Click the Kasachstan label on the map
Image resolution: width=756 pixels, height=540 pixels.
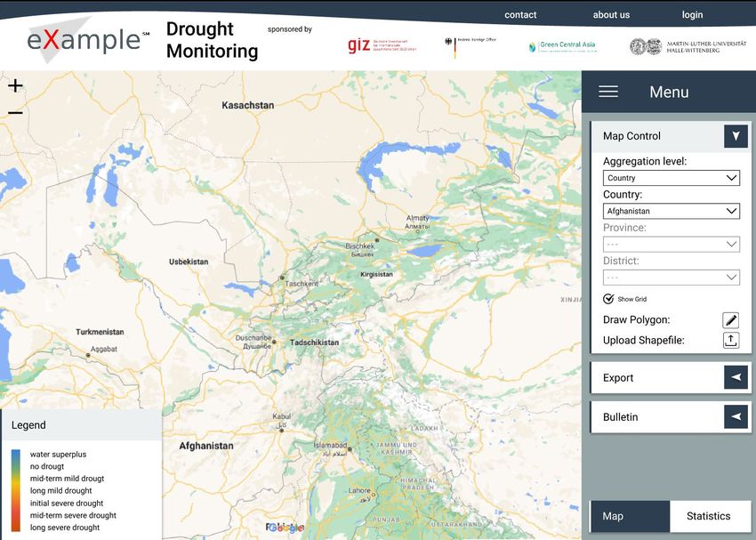[248, 105]
